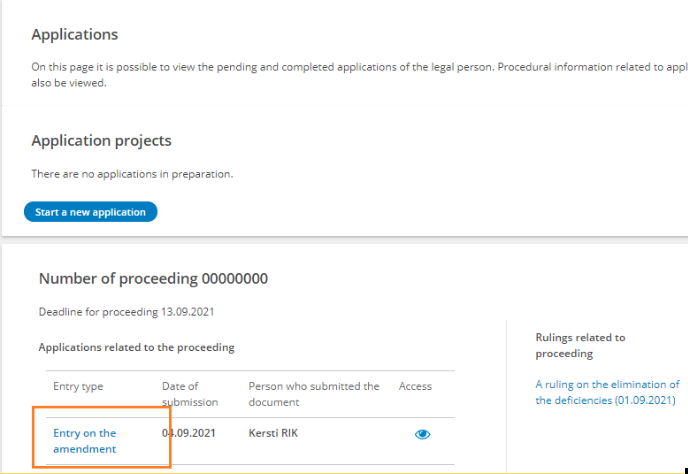Open the Entry on the amendment link
The width and height of the screenshot is (688, 474).
pos(84,441)
